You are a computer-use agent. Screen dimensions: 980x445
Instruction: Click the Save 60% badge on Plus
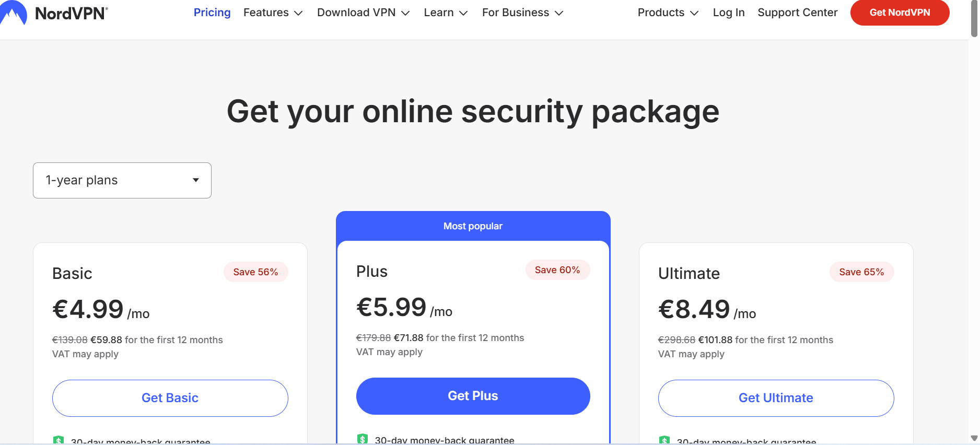tap(557, 270)
